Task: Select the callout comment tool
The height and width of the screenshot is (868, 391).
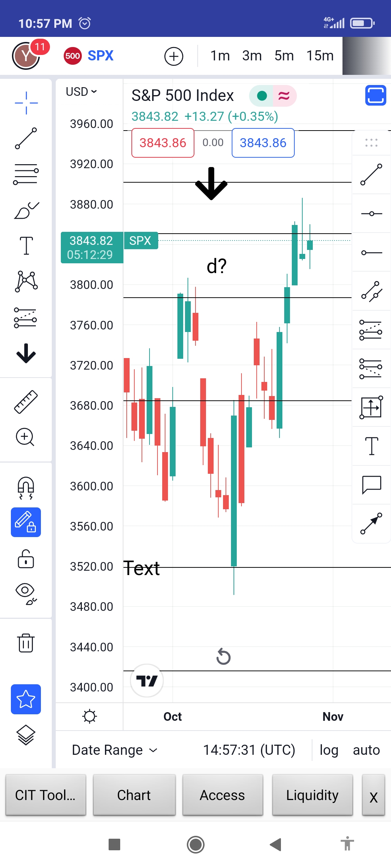Action: pos(371,485)
